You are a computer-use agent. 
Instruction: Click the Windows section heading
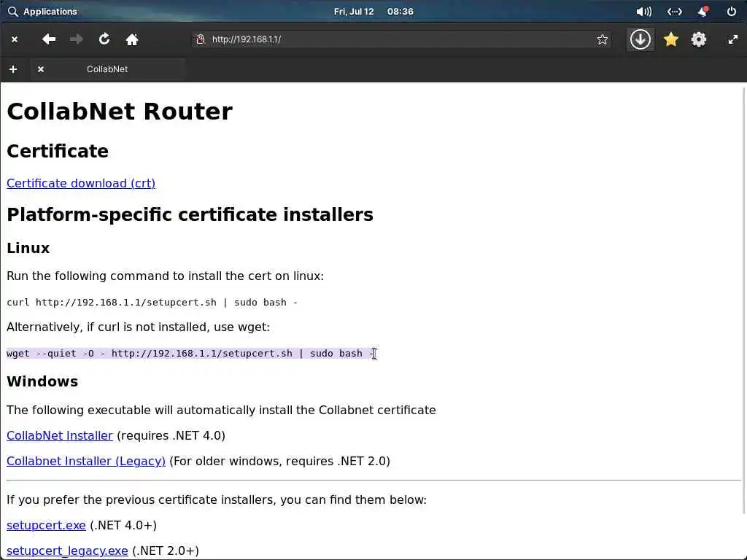[42, 381]
